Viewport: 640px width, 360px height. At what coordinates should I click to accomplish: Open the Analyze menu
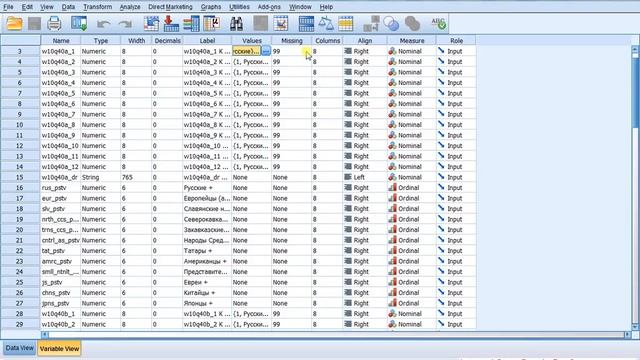pyautogui.click(x=130, y=7)
